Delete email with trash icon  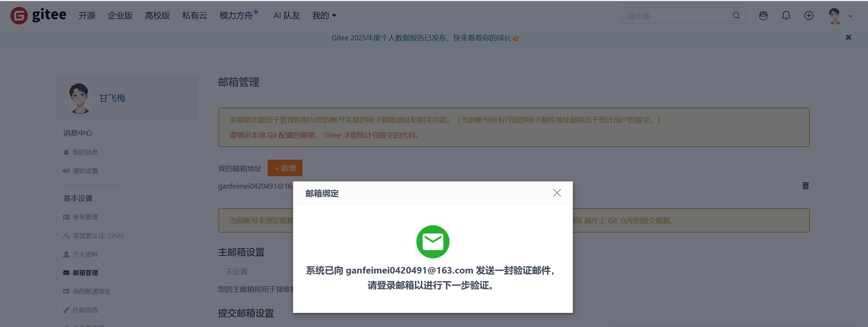point(806,186)
